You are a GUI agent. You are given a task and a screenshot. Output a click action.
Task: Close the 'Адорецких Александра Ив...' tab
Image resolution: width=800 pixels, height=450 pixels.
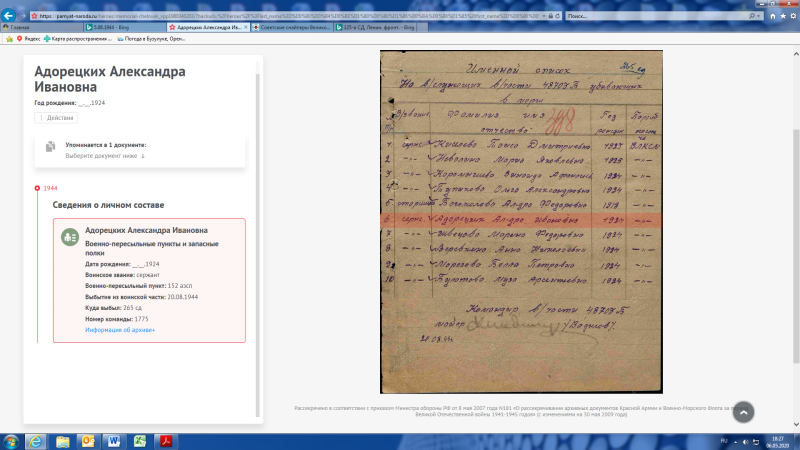pyautogui.click(x=246, y=27)
